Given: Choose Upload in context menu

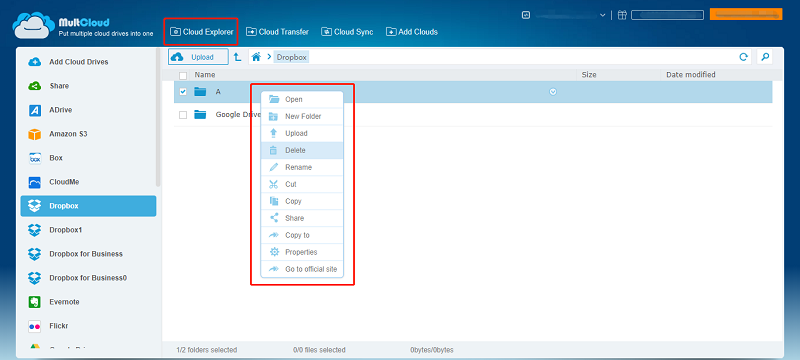Looking at the screenshot, I should coord(302,133).
